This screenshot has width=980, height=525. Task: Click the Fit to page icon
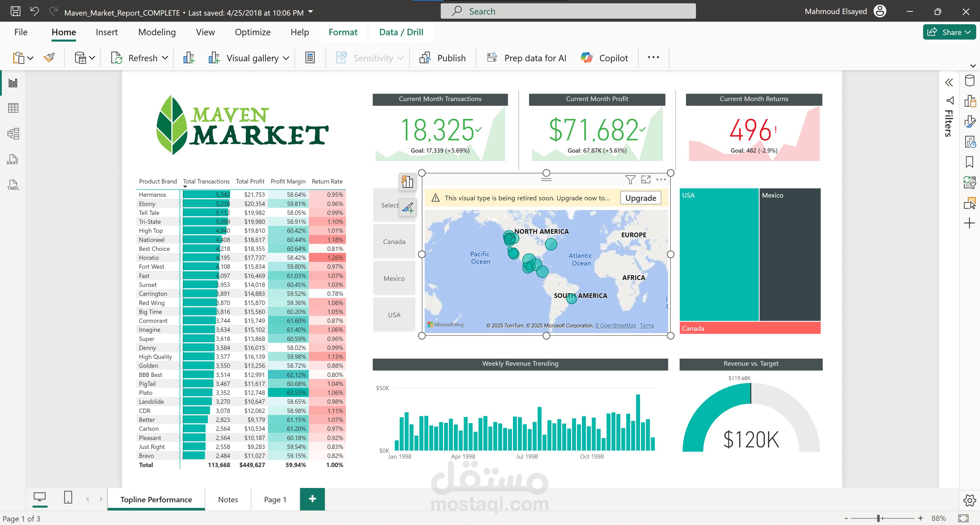[x=963, y=518]
